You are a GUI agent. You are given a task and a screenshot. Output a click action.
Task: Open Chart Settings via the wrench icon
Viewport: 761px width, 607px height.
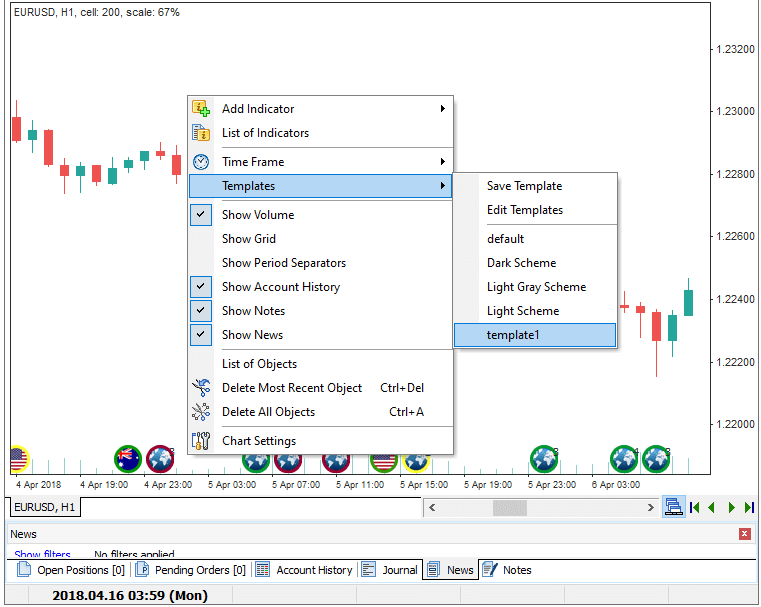[x=201, y=441]
